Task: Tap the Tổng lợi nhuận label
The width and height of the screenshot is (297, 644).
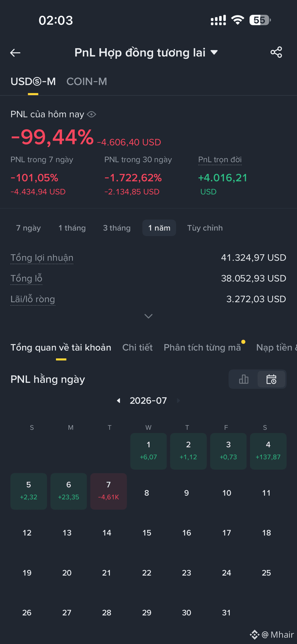Action: coord(42,258)
